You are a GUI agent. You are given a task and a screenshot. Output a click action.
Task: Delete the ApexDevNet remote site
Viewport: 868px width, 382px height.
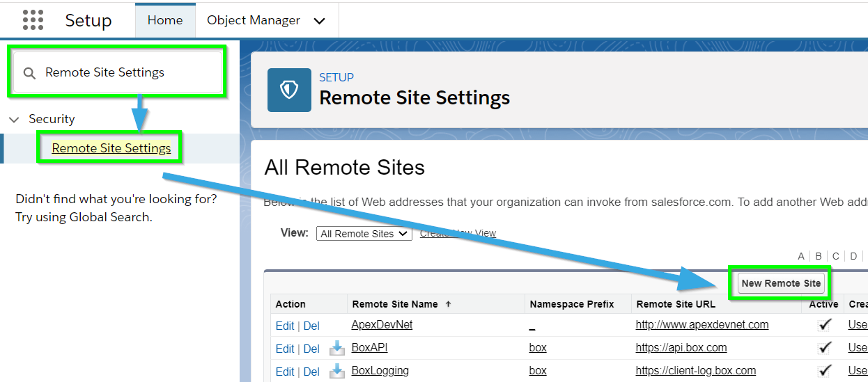(x=311, y=326)
